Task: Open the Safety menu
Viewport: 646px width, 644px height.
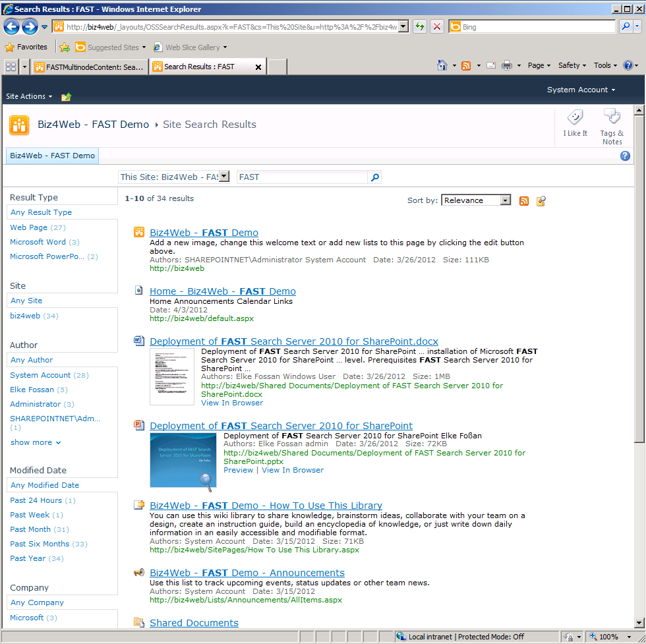Action: click(x=572, y=65)
